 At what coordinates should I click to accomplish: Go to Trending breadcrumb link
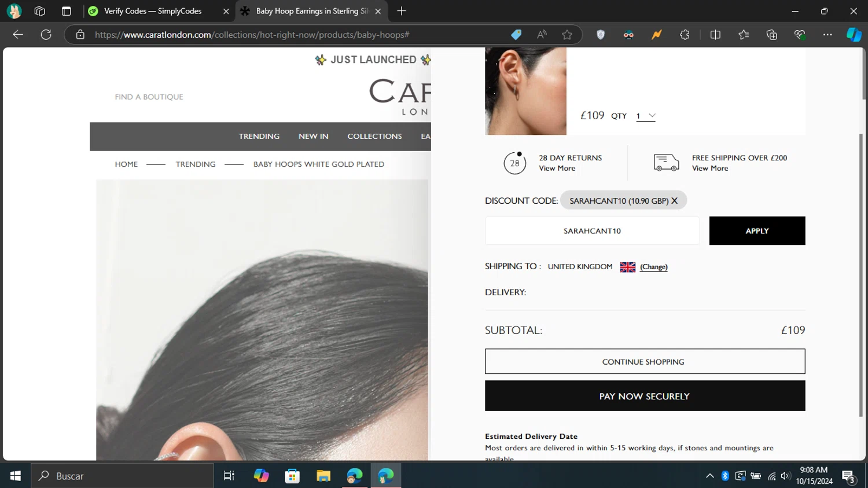pos(196,164)
